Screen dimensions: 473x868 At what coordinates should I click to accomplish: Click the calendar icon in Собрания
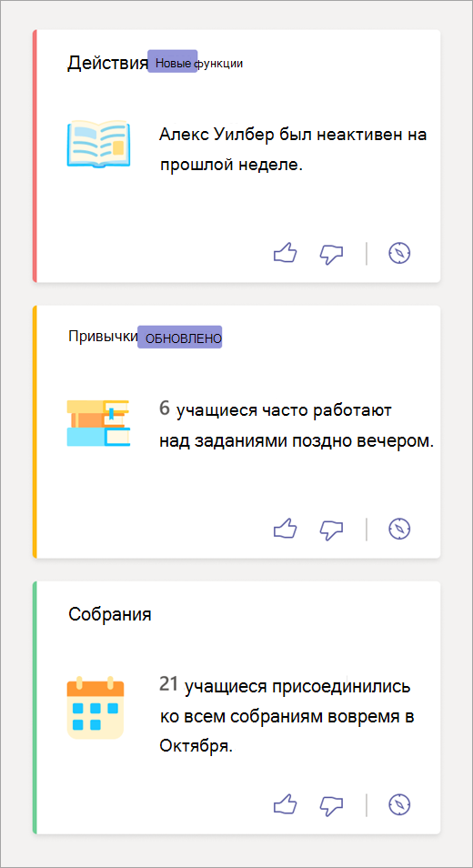[x=96, y=707]
